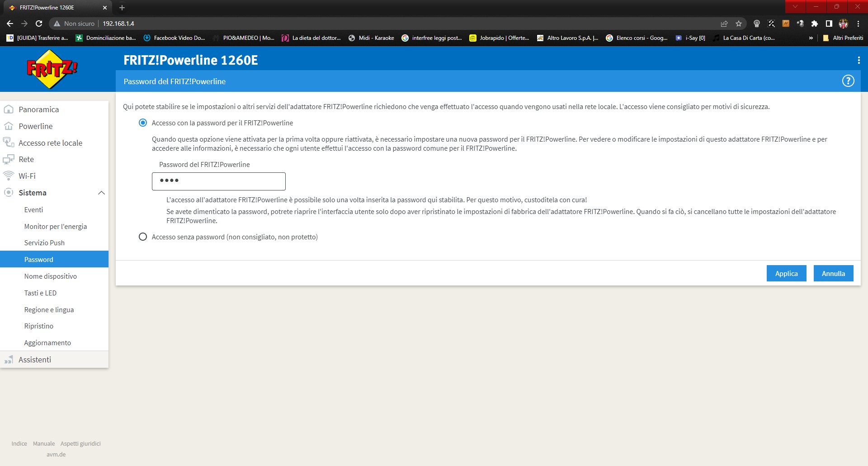Click the Non sicuro warning icon

click(57, 24)
